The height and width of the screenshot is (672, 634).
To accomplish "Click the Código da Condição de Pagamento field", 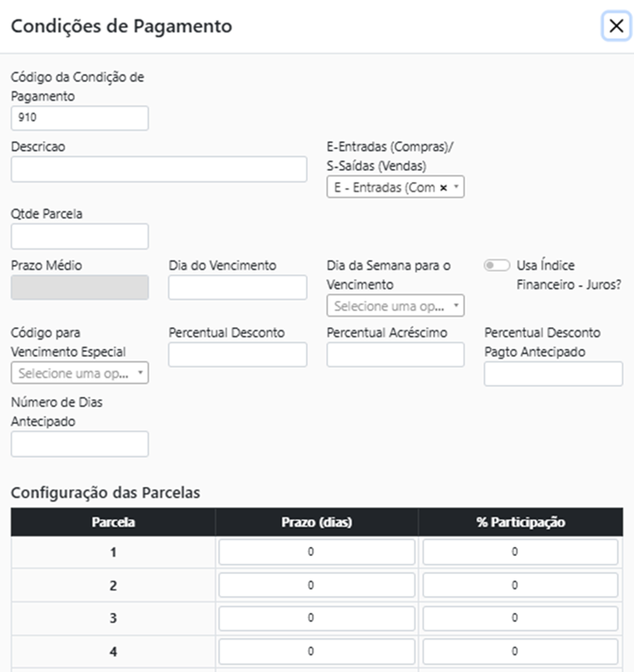I will click(79, 118).
